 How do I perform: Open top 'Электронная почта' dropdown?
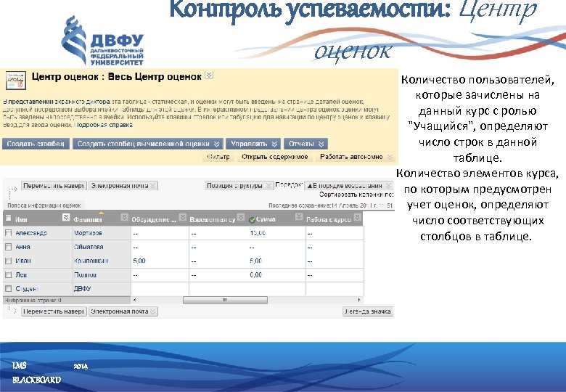[x=153, y=186]
